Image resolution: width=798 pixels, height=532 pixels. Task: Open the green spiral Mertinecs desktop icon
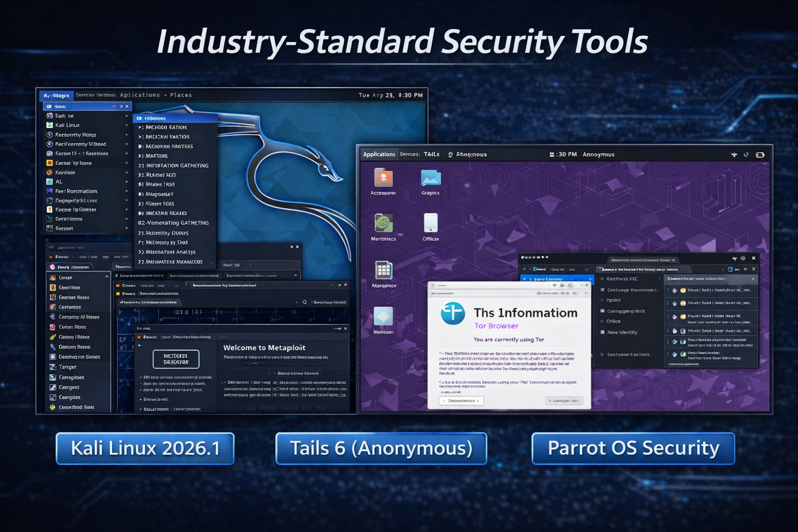pyautogui.click(x=383, y=223)
